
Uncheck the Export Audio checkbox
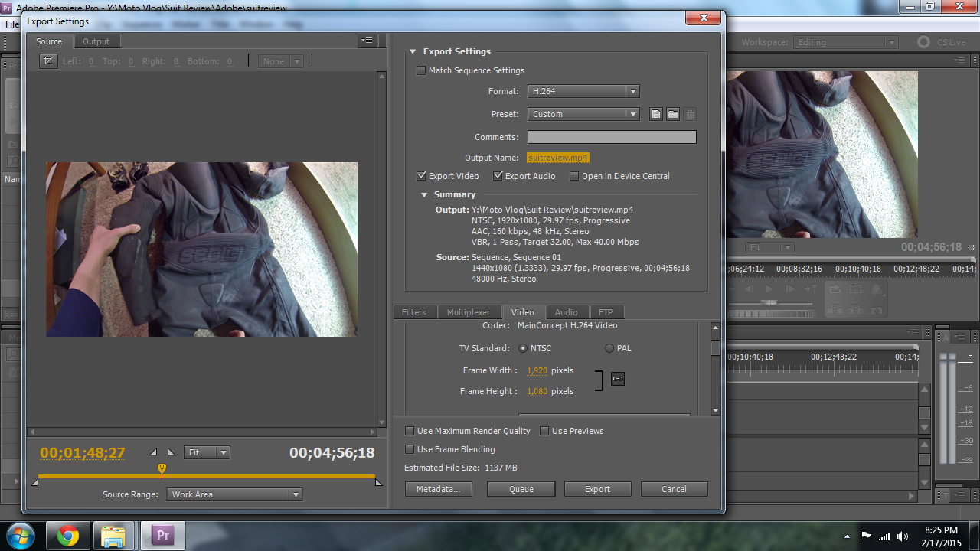pyautogui.click(x=498, y=176)
